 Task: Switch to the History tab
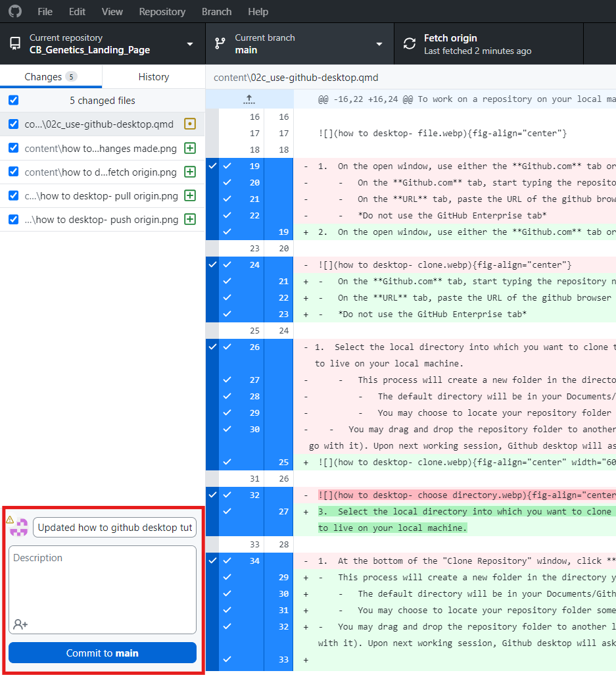(x=154, y=76)
